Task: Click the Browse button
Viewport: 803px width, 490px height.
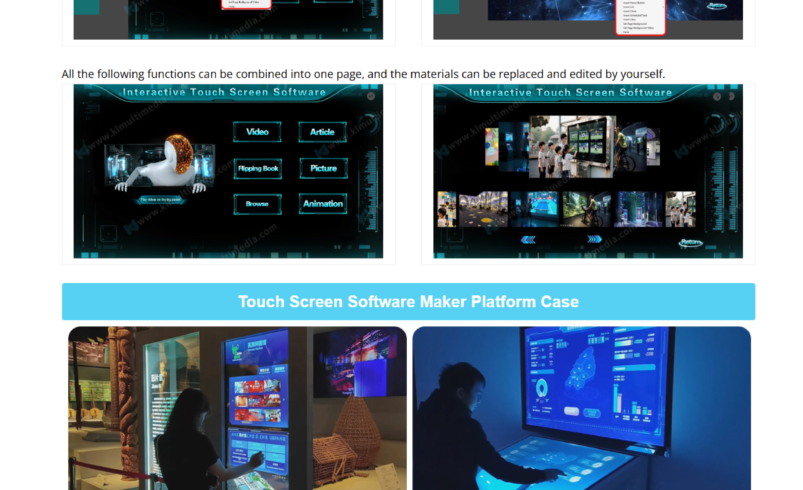Action: [257, 204]
